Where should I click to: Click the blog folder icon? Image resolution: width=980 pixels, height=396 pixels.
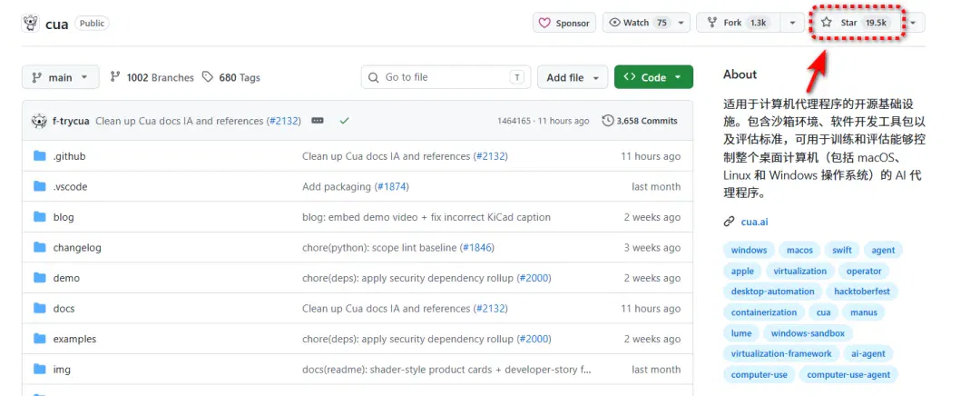(40, 217)
